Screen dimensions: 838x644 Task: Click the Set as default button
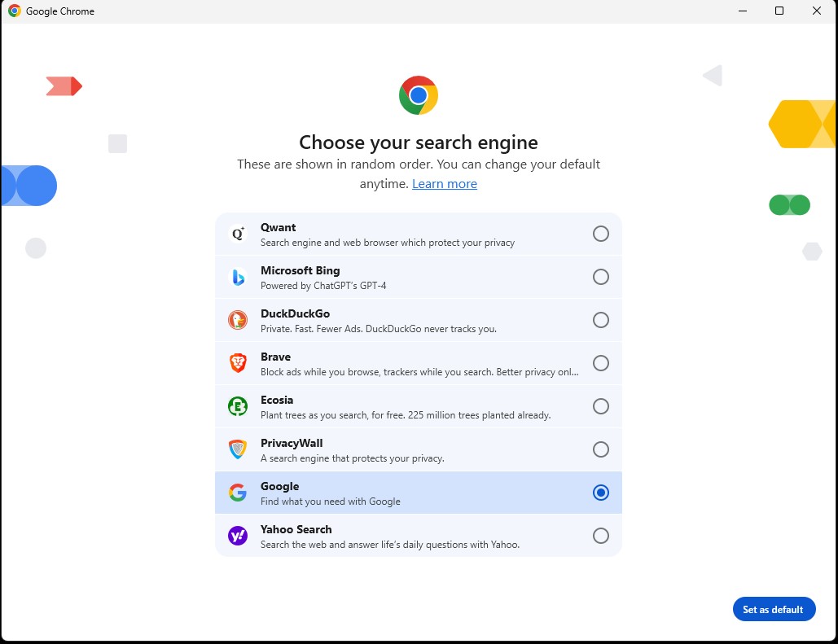tap(774, 609)
